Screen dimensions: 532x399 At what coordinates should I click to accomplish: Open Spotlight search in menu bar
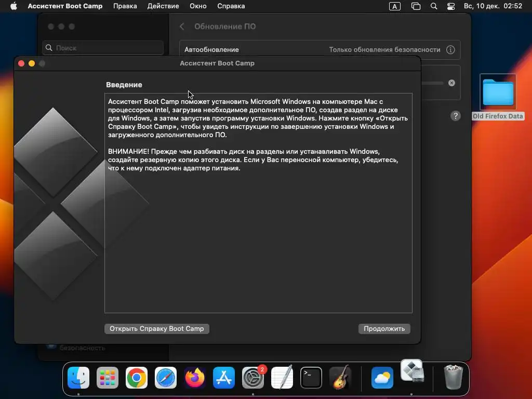(x=434, y=6)
